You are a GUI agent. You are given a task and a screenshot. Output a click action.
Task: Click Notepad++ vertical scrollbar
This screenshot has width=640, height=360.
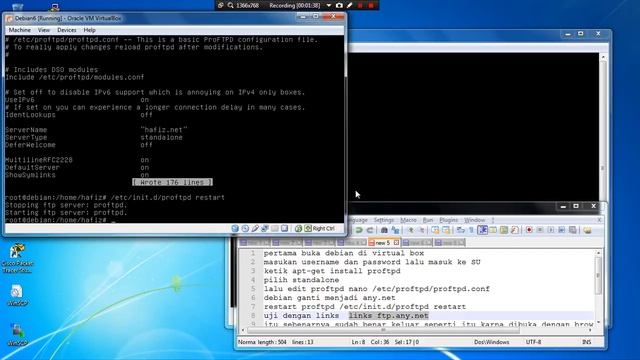[x=598, y=286]
